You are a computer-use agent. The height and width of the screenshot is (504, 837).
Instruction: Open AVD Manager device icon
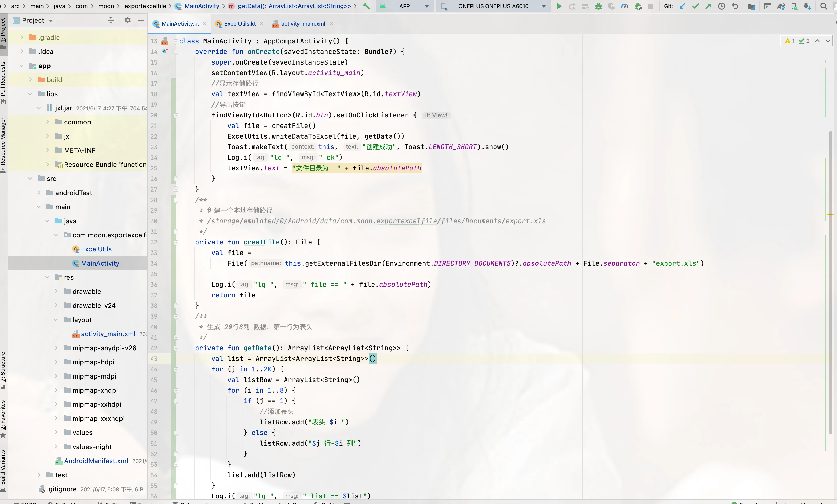click(x=794, y=6)
